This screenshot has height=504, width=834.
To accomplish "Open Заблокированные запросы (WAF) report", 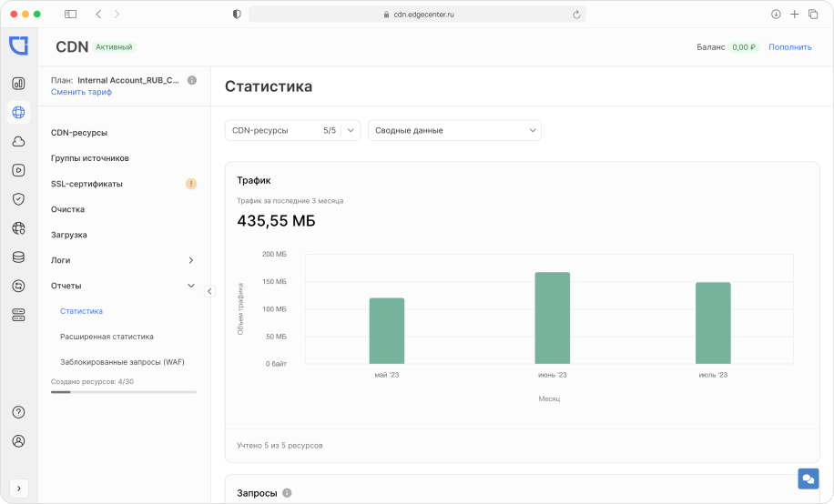I will coord(122,362).
